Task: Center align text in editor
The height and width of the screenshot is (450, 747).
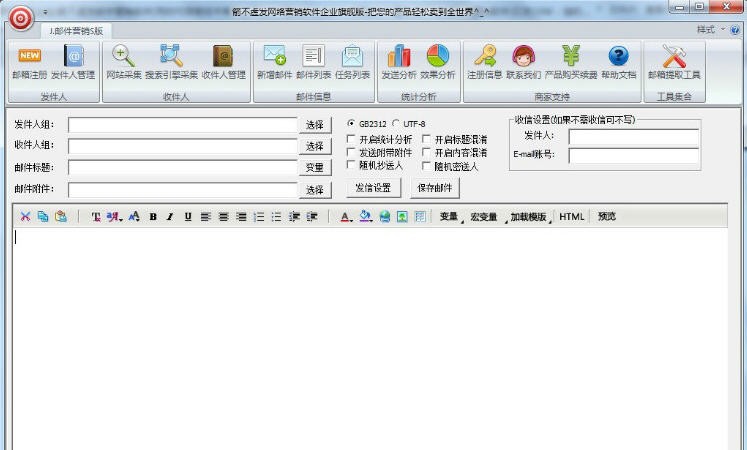Action: click(223, 217)
